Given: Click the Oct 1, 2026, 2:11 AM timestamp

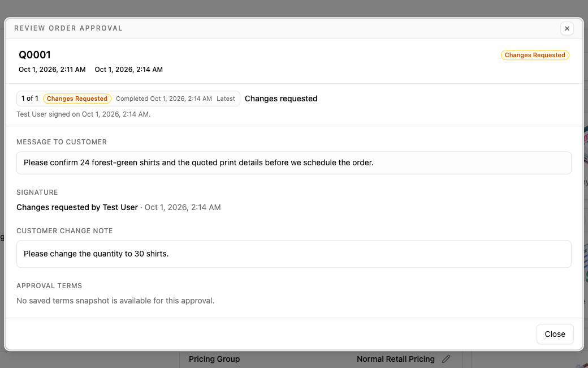Looking at the screenshot, I should pos(52,70).
